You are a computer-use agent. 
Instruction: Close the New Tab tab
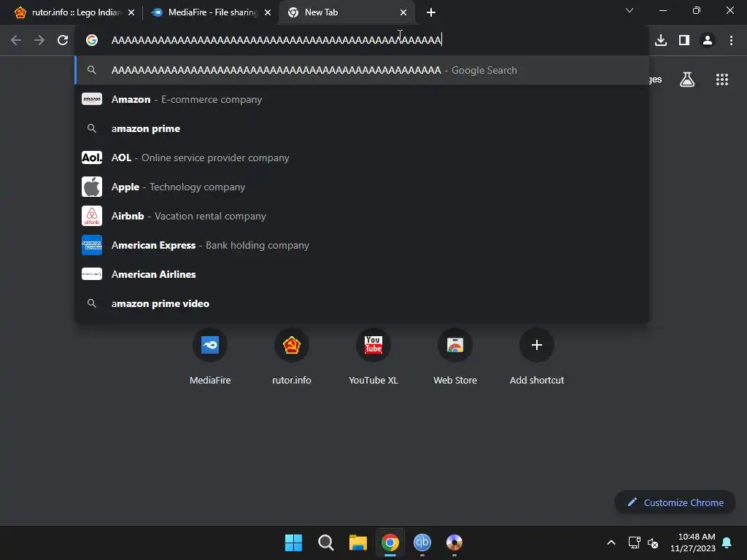click(x=403, y=12)
